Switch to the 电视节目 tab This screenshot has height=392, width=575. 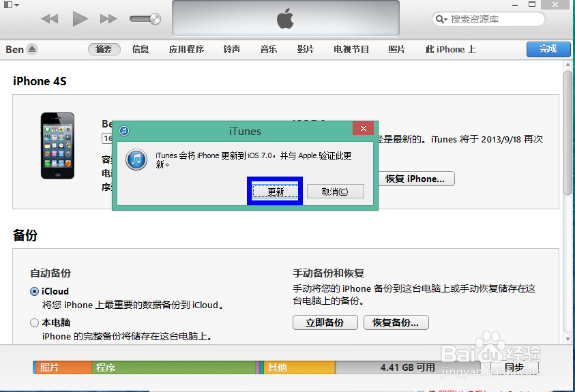[351, 49]
